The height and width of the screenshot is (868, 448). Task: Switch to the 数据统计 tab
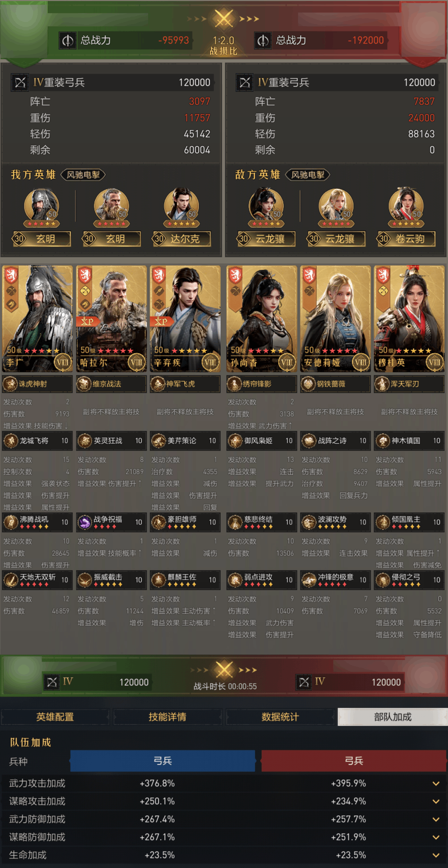pyautogui.click(x=280, y=717)
